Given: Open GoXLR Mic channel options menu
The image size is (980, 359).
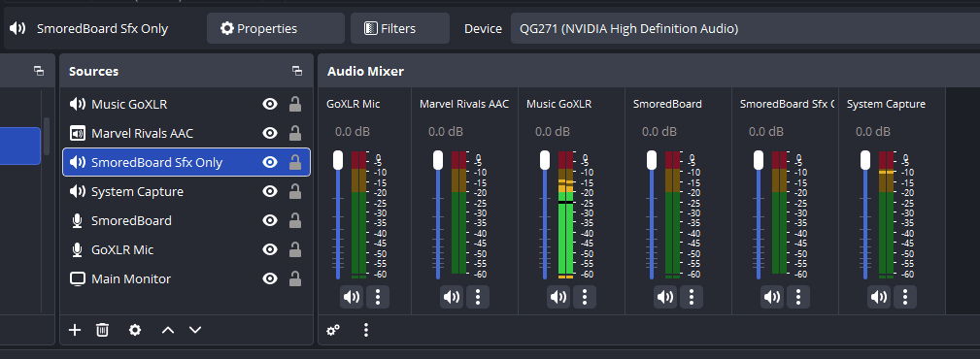Looking at the screenshot, I should [378, 297].
